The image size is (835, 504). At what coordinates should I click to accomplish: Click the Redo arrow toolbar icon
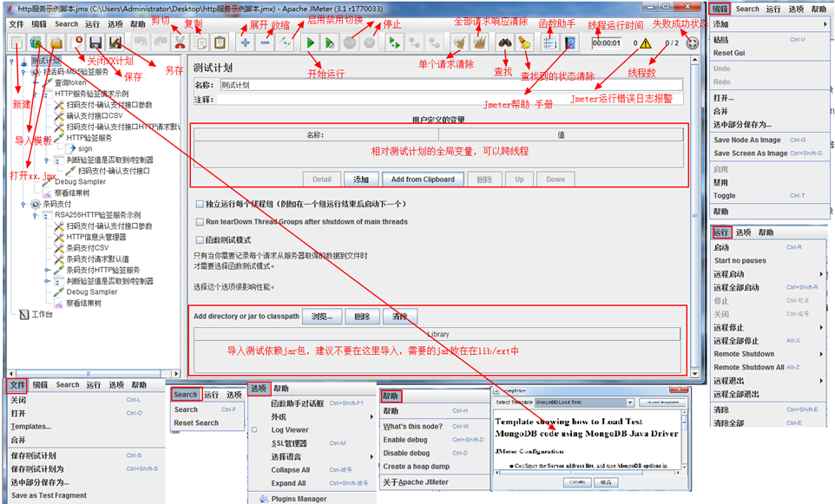[x=161, y=43]
